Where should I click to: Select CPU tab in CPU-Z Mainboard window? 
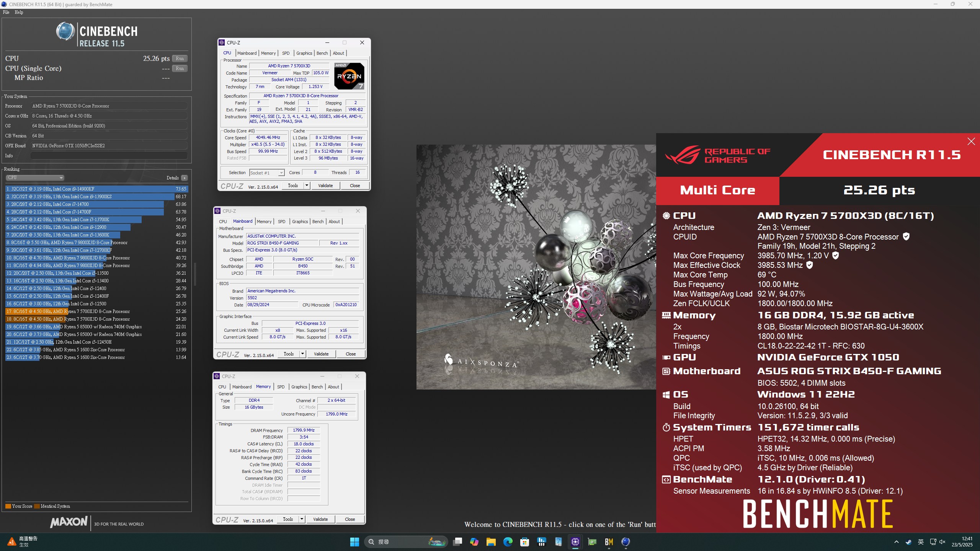point(223,222)
